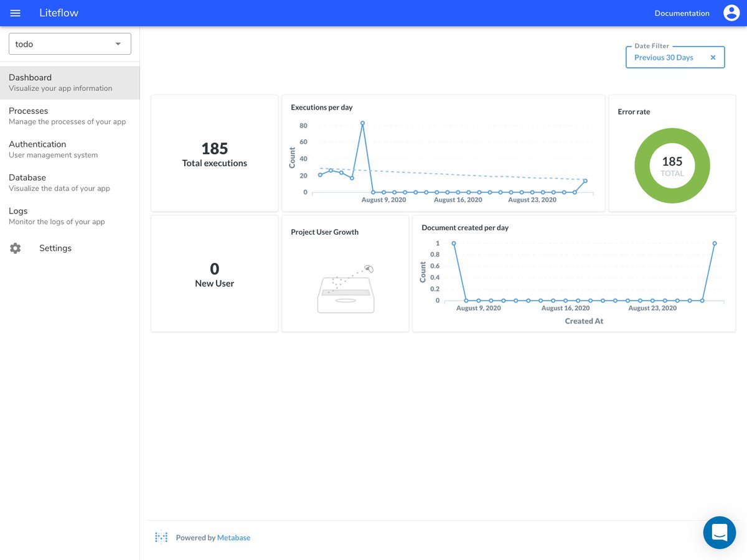Expand the todo project dropdown arrow

pos(118,44)
